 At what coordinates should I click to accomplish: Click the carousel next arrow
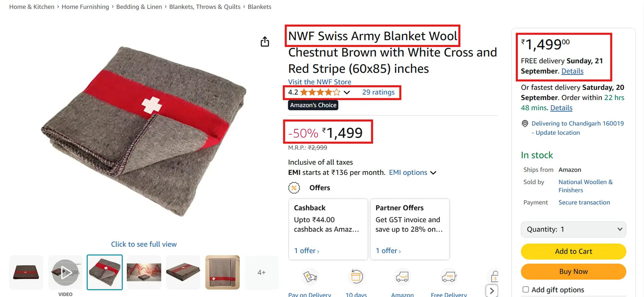492,290
